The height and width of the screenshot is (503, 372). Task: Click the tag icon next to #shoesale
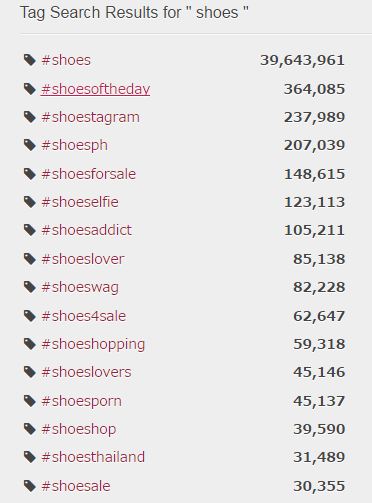point(30,486)
